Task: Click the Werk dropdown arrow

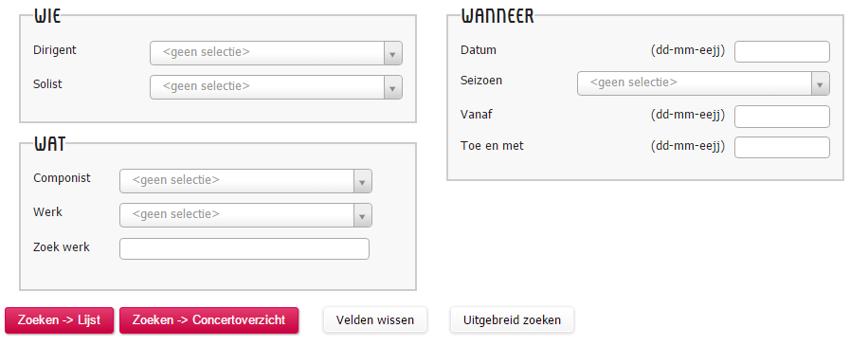Action: click(363, 215)
